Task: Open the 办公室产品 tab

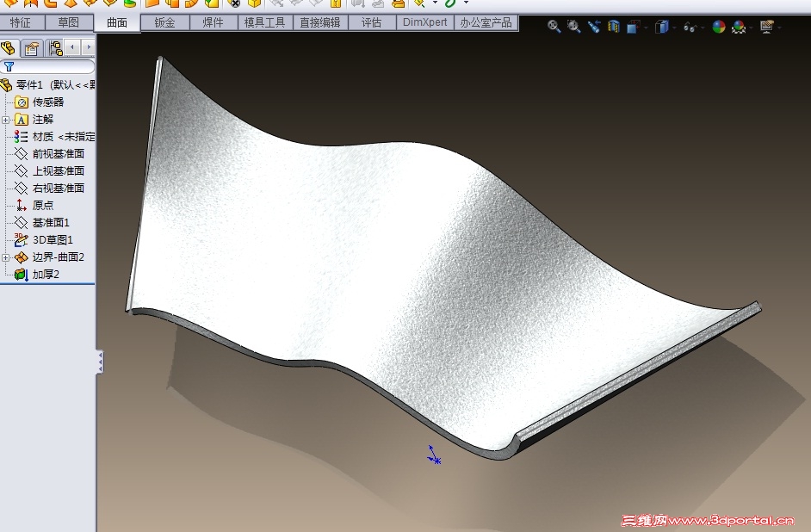Action: pos(486,22)
